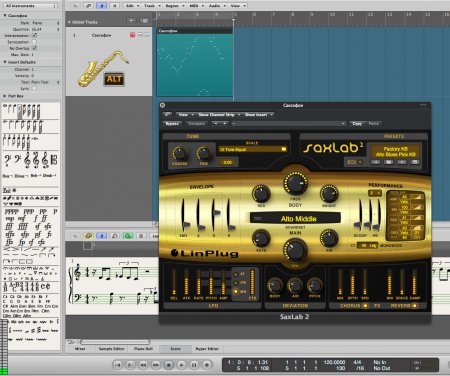Expand the Global Tracks disclosure triangle
This screenshot has width=450, height=376.
pos(69,22)
